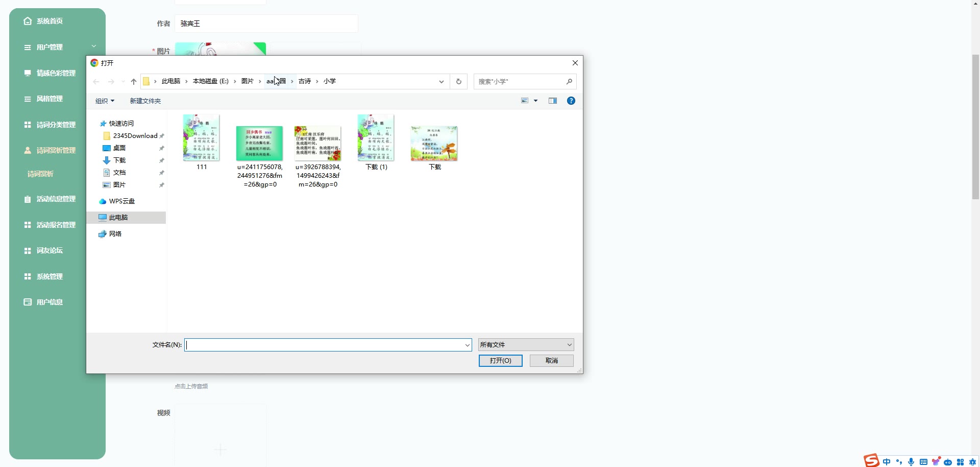The height and width of the screenshot is (467, 980).
Task: Click the 作者 input field
Action: (266, 24)
